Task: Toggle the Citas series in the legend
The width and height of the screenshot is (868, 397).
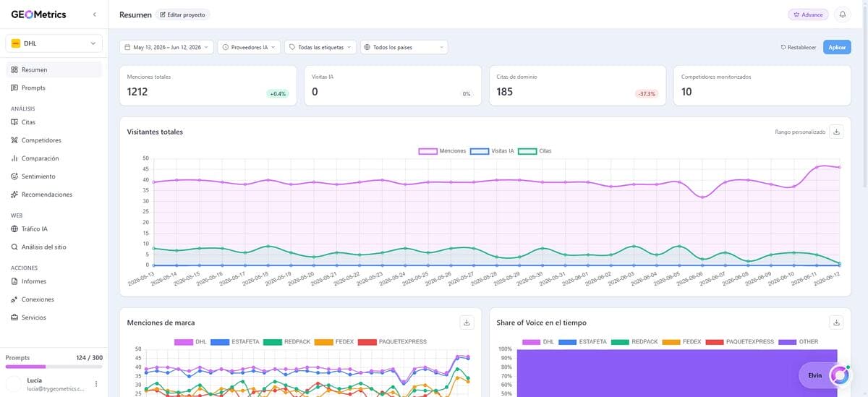Action: [x=535, y=151]
